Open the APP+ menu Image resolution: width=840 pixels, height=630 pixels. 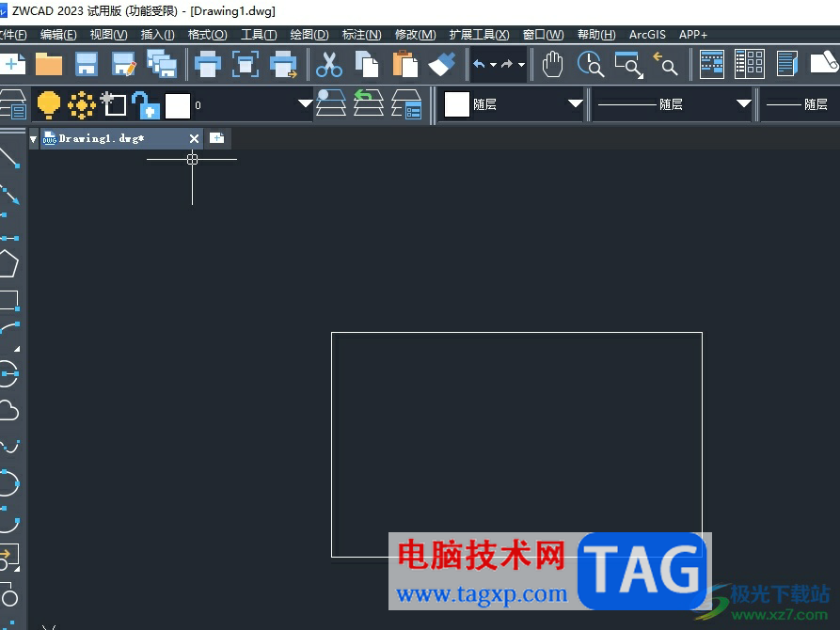click(693, 35)
